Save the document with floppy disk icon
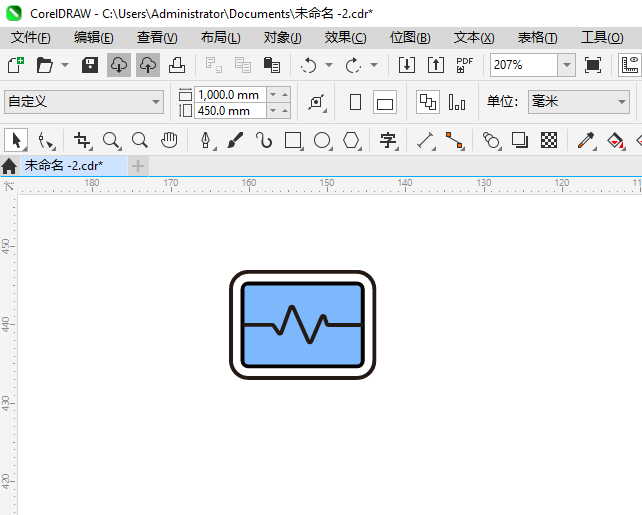This screenshot has height=515, width=642. (90, 65)
